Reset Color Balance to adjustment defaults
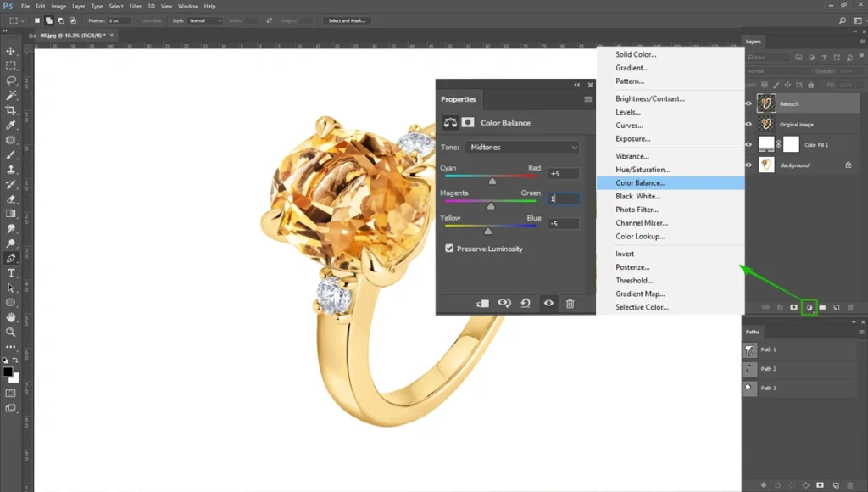This screenshot has width=868, height=492. pyautogui.click(x=526, y=303)
